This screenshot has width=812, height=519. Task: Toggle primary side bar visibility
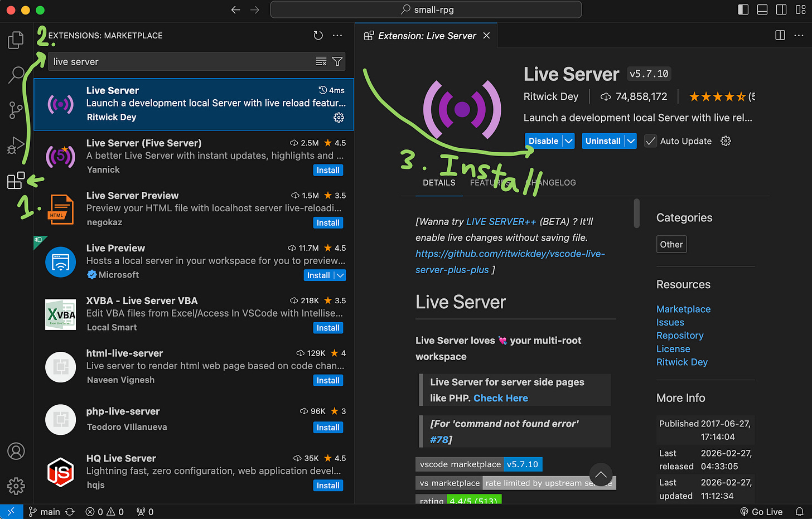point(743,9)
